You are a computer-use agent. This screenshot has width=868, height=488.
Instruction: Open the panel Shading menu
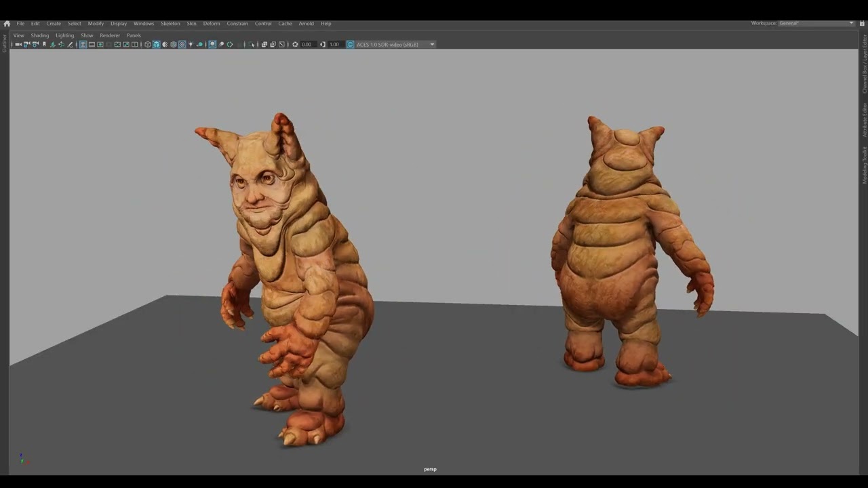[39, 35]
